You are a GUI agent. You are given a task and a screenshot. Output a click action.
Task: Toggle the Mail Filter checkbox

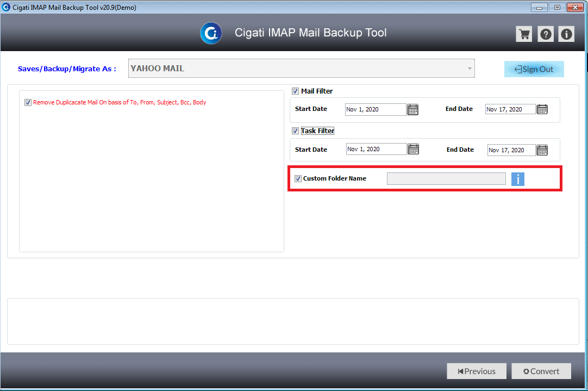coord(296,91)
